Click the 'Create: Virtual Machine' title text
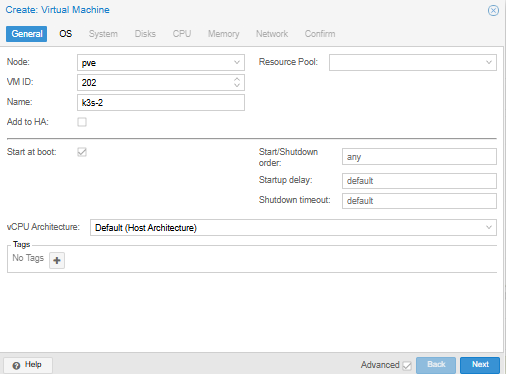506x374 pixels. click(57, 10)
